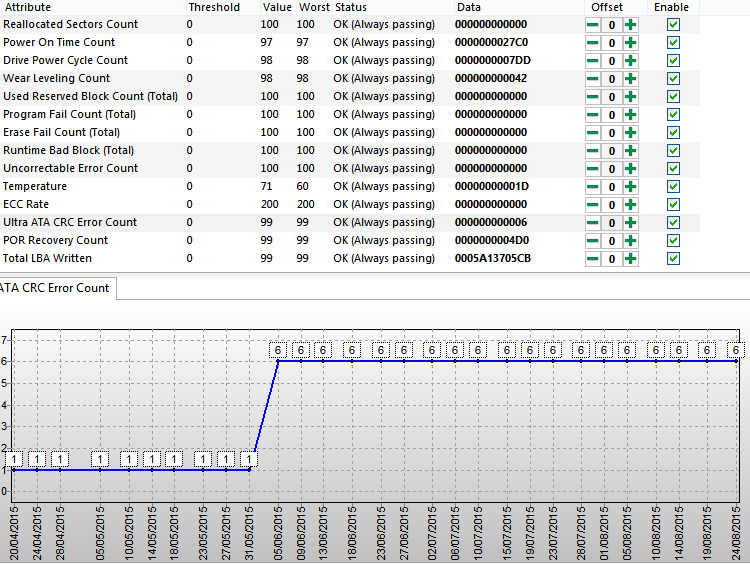This screenshot has width=750, height=564.
Task: Select the ATA CRC Error Count tab
Action: point(55,288)
